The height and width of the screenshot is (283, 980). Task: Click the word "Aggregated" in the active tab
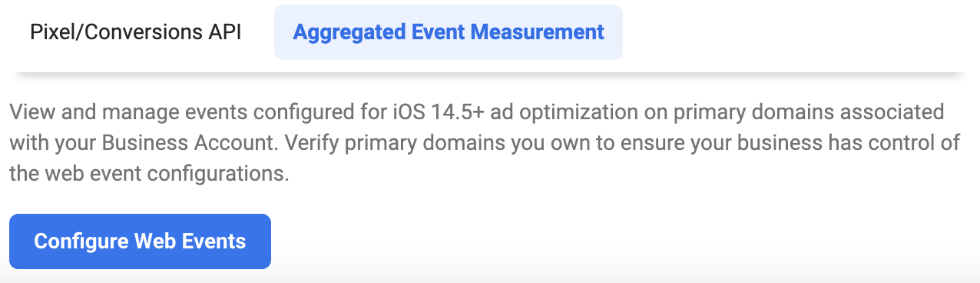pos(343,32)
